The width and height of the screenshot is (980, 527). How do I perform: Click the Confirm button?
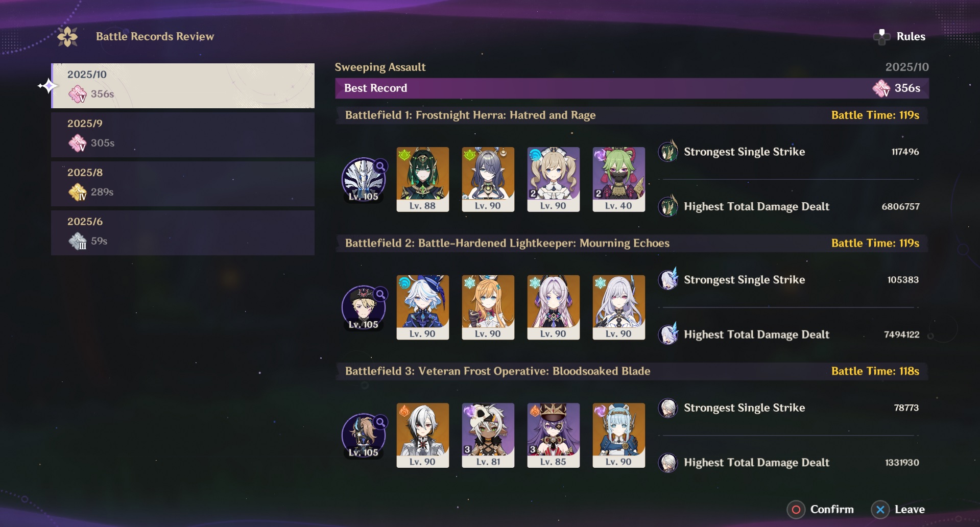[821, 510]
